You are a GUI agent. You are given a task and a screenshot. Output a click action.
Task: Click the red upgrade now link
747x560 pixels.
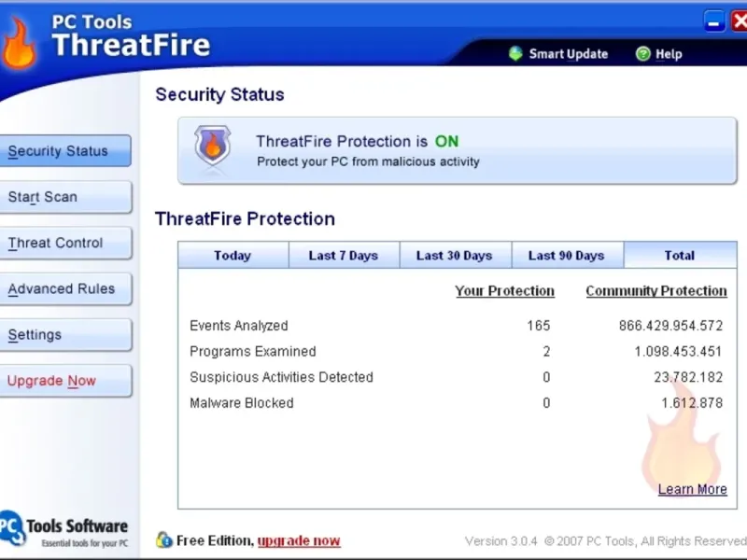tap(299, 541)
